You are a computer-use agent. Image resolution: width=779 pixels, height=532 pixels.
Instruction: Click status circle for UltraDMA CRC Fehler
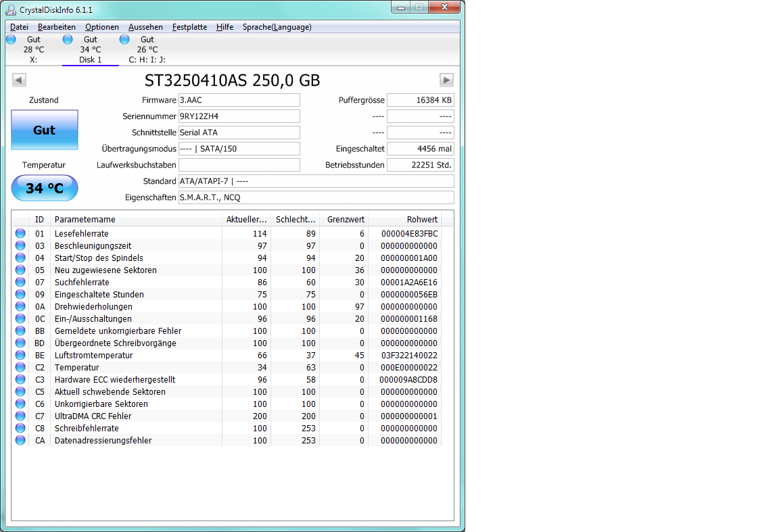(20, 416)
